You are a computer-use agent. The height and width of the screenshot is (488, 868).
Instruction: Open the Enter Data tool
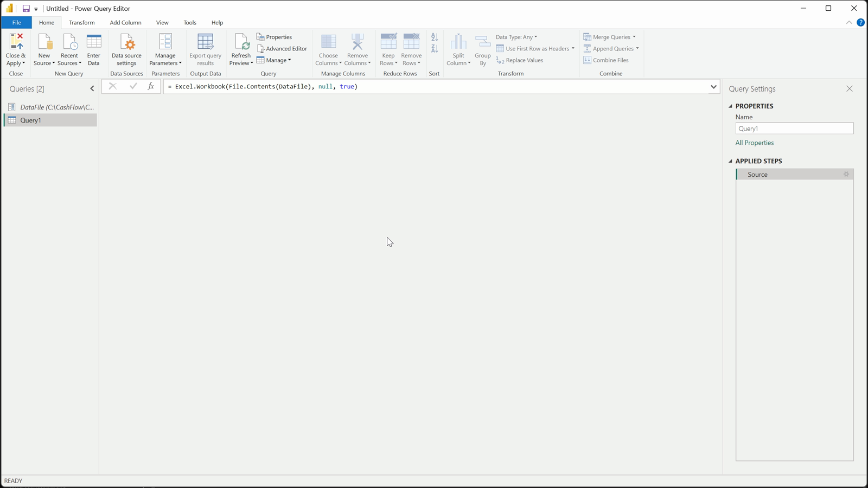[94, 49]
